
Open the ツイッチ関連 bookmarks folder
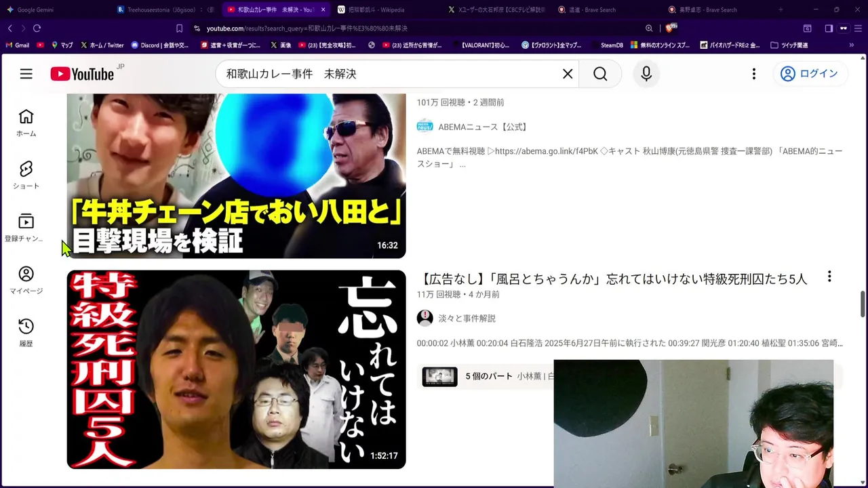pos(789,45)
